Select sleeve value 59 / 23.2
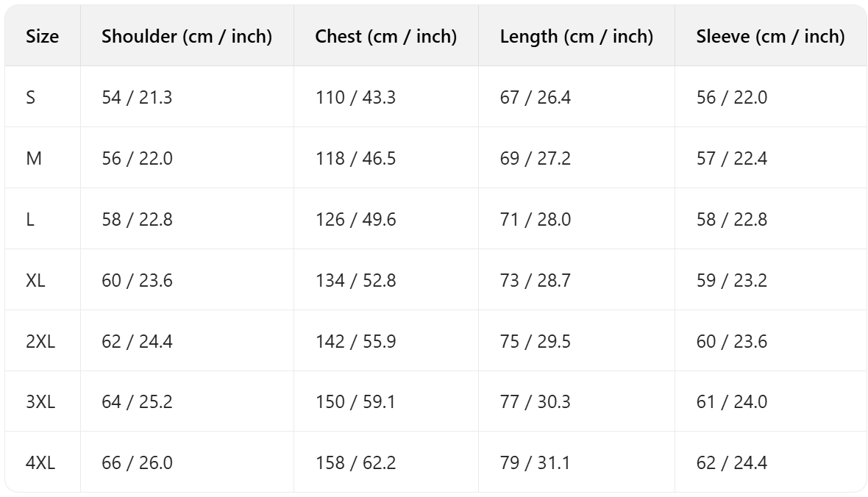 [x=731, y=280]
